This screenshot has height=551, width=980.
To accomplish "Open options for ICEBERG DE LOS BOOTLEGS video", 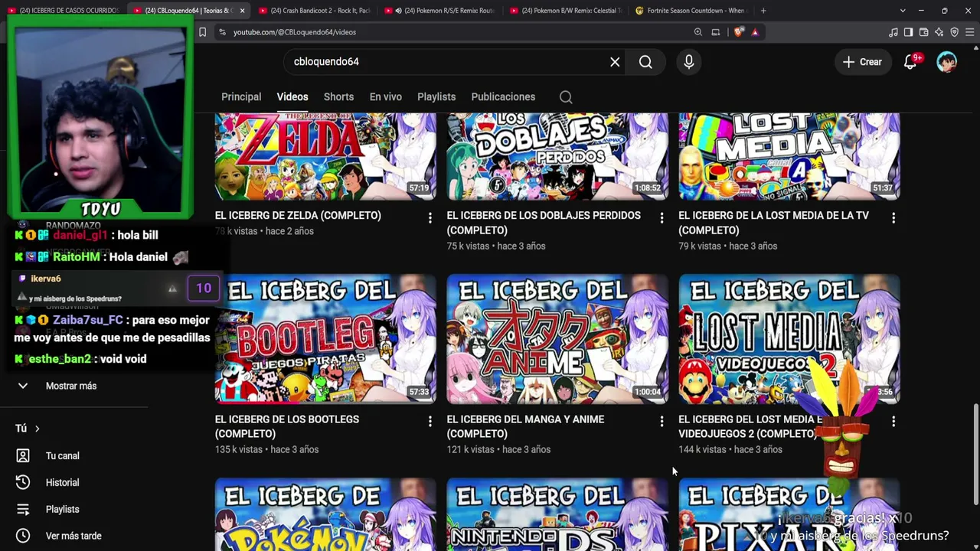I will click(x=430, y=422).
